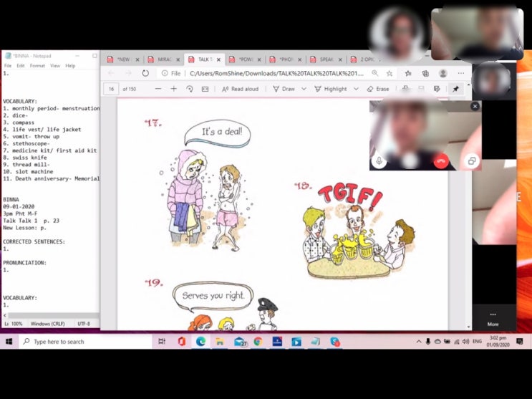Open Notepad Format menu

[37, 65]
